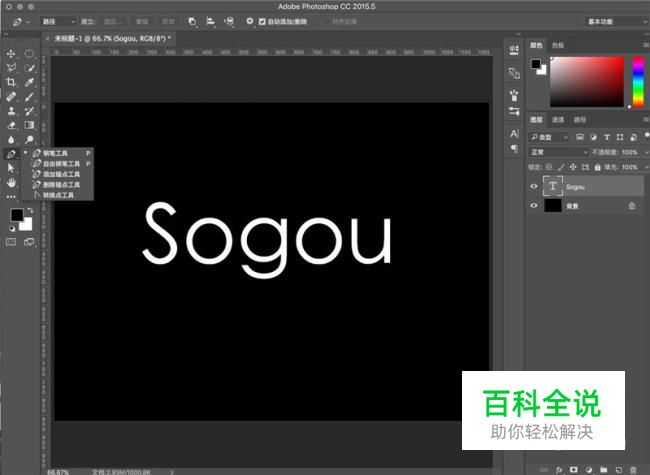The image size is (650, 475).
Task: Toggle shape layer filter
Action: [620, 137]
